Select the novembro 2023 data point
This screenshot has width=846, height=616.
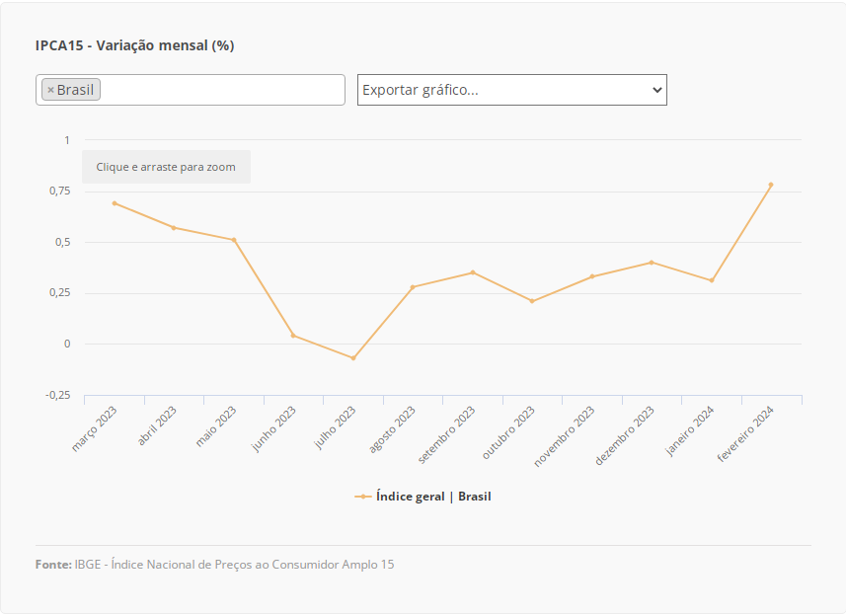(x=592, y=276)
